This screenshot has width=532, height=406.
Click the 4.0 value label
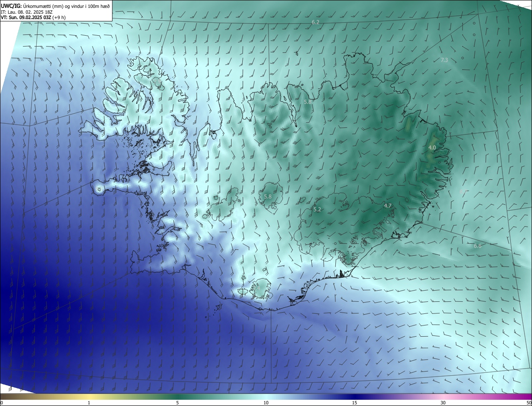click(x=432, y=148)
